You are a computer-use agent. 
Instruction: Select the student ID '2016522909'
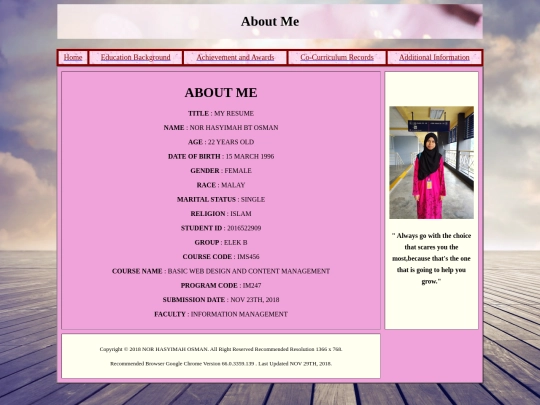point(244,228)
